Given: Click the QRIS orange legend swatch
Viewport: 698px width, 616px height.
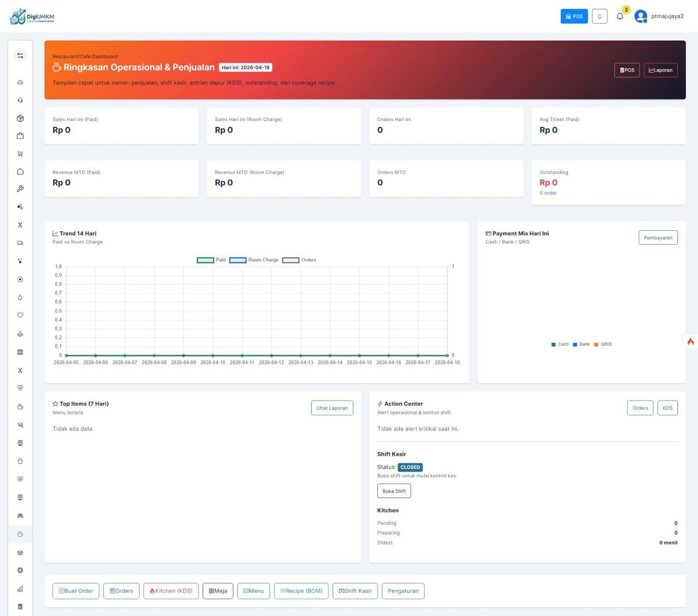Looking at the screenshot, I should pos(596,344).
